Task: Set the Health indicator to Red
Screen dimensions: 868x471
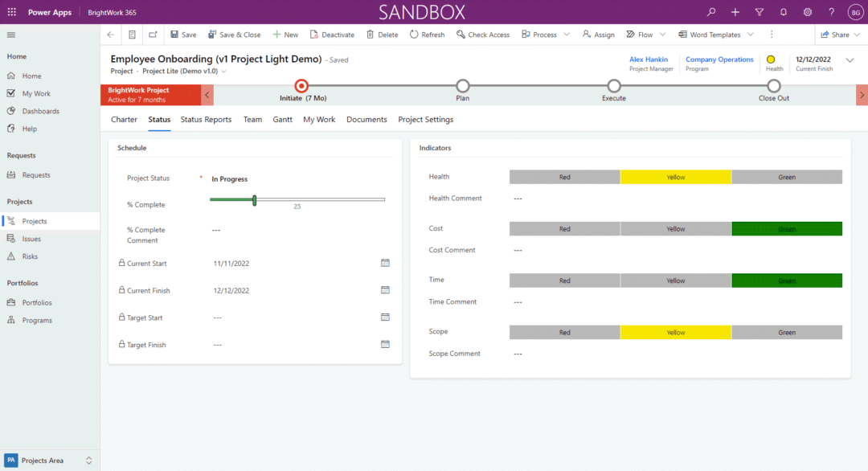Action: (x=564, y=176)
